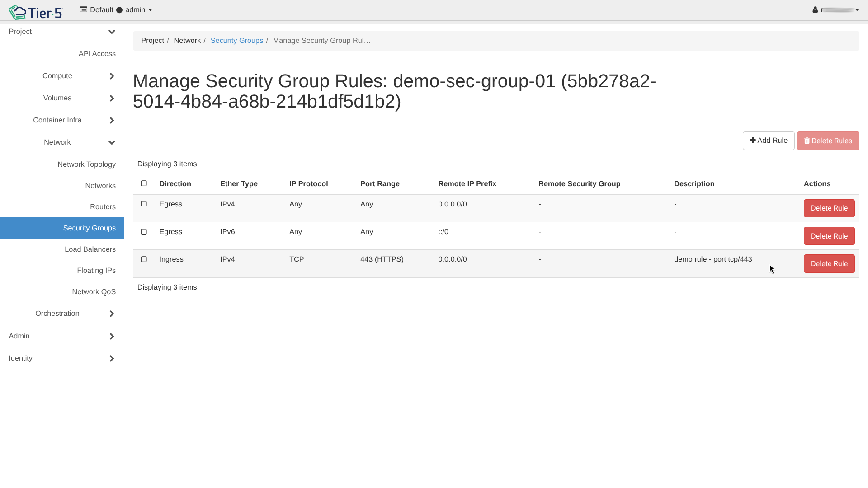Click the trash icon on Delete Rules
The image size is (868, 488).
tap(807, 141)
